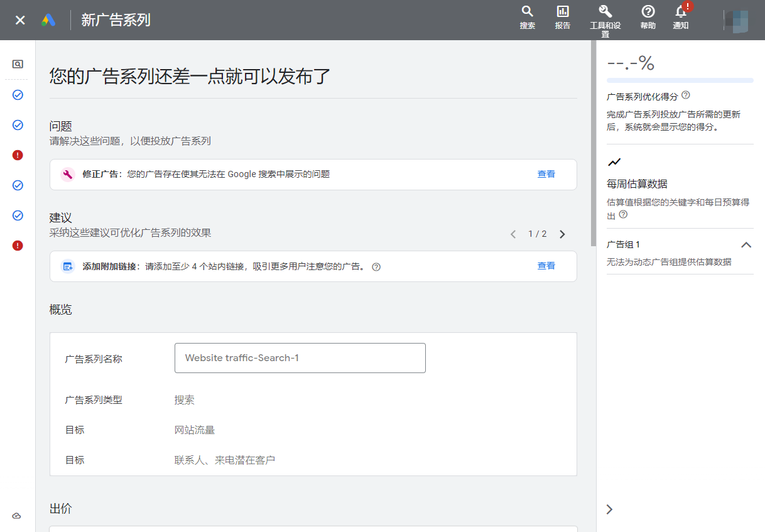Click the account avatar at top right

[736, 20]
